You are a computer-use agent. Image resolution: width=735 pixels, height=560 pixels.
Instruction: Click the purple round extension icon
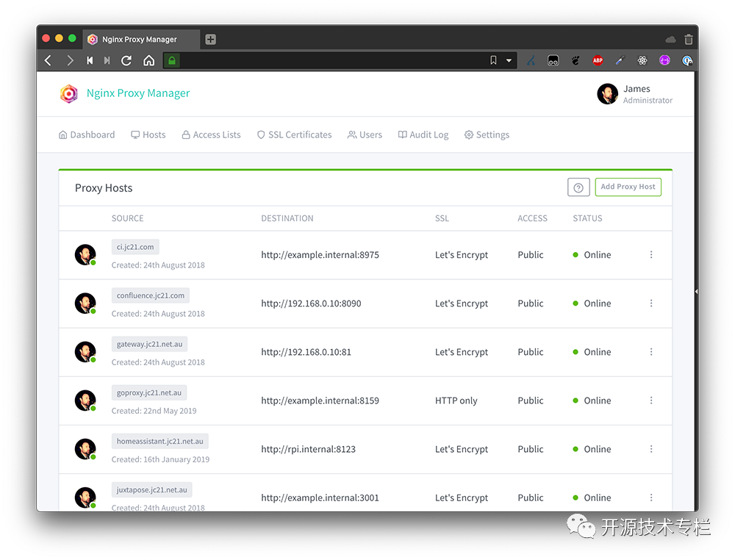(664, 60)
